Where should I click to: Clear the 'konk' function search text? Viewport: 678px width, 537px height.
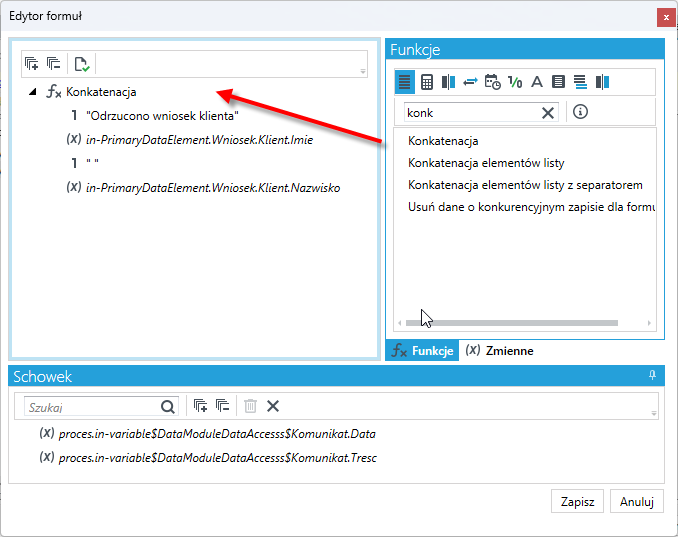pyautogui.click(x=548, y=113)
